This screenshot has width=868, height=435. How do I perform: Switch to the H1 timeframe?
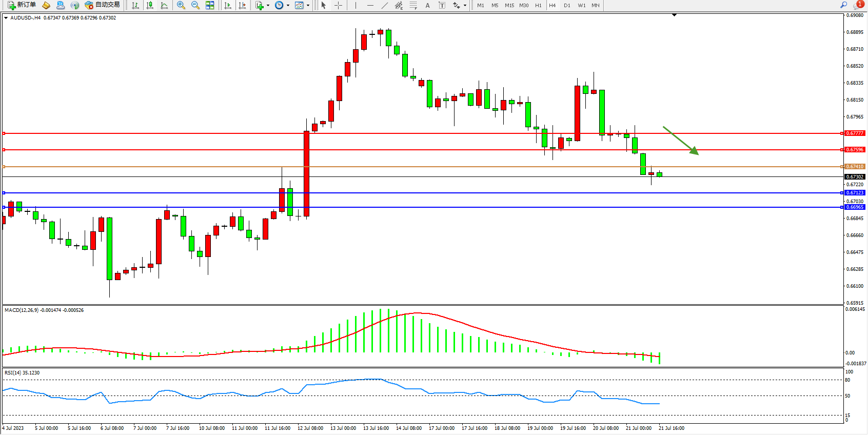point(538,5)
